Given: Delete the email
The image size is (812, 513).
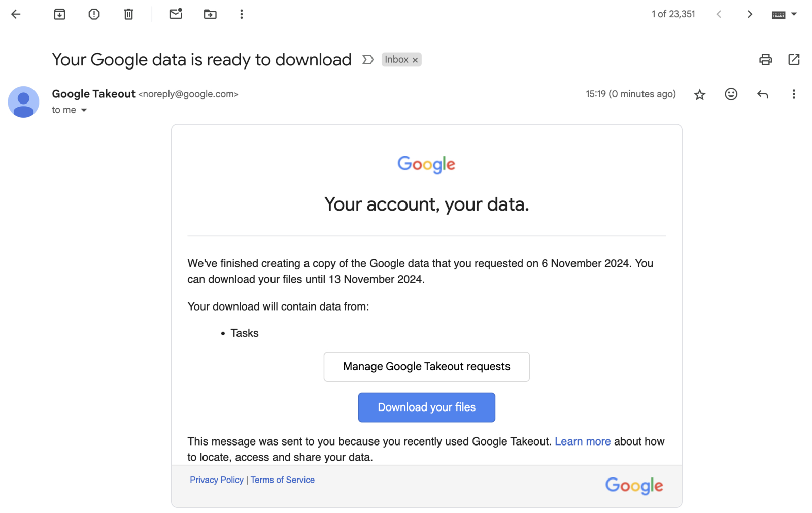Looking at the screenshot, I should click(128, 14).
